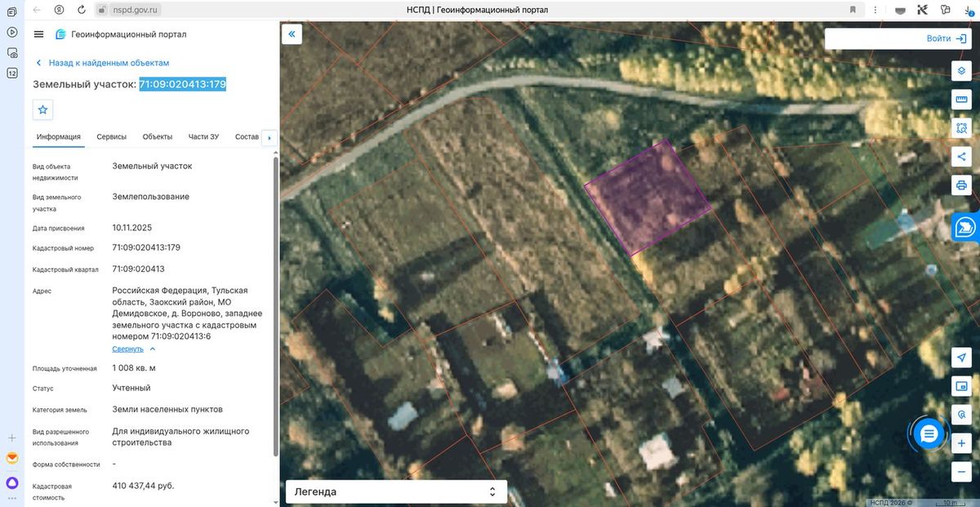Collapse the side panel with the double-chevron button
Screen dimensions: 980x507
292,34
